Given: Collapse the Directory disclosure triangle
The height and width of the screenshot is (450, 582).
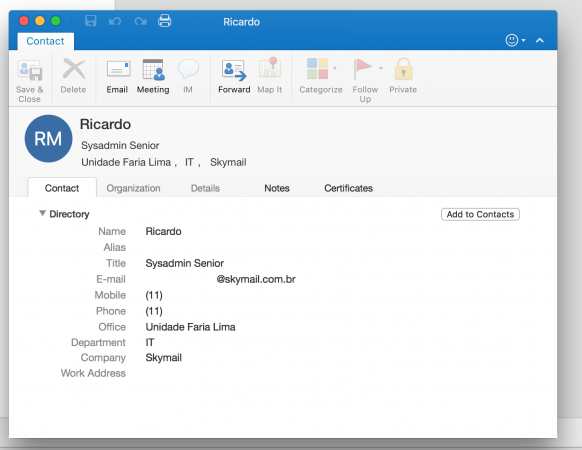Looking at the screenshot, I should [x=42, y=213].
